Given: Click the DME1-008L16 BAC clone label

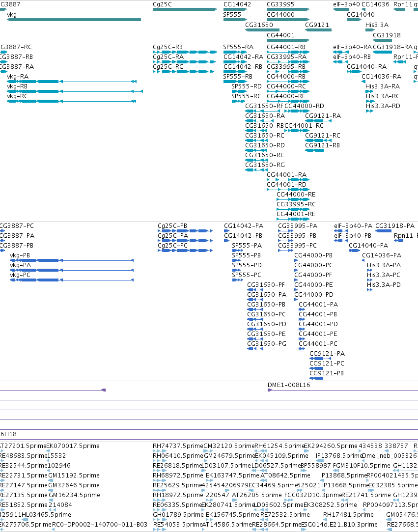Looking at the screenshot, I should coord(289,385).
